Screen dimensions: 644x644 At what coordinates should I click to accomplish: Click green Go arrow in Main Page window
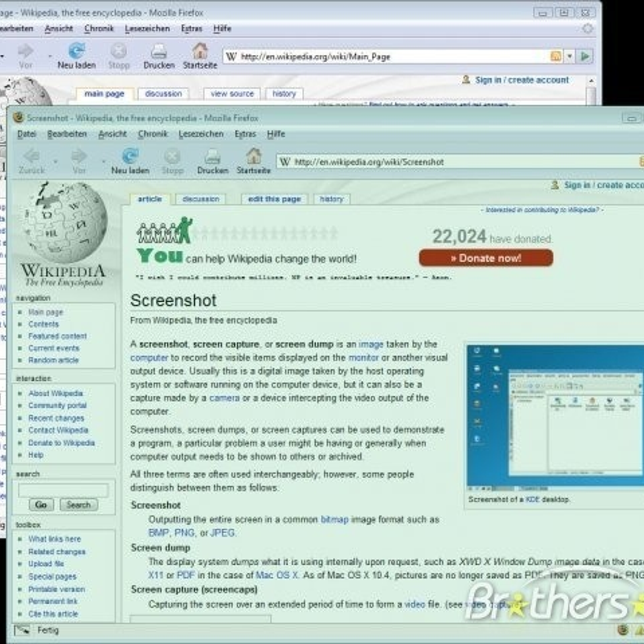pos(585,56)
